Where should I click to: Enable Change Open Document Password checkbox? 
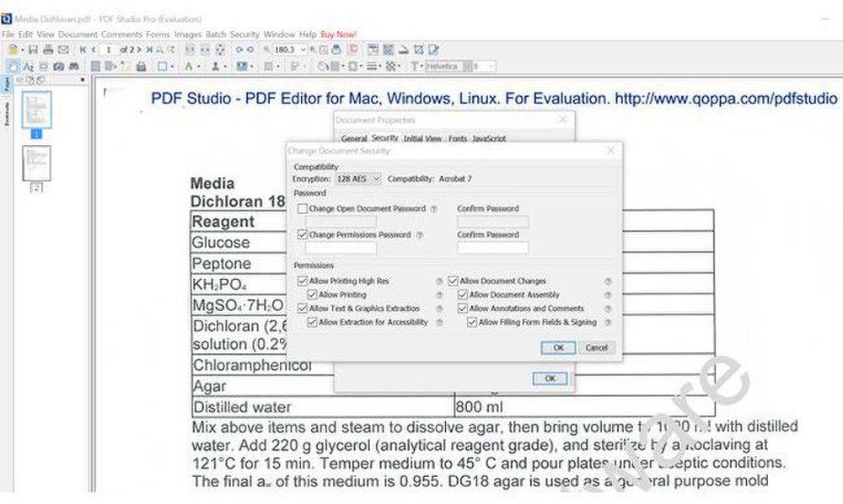click(303, 208)
